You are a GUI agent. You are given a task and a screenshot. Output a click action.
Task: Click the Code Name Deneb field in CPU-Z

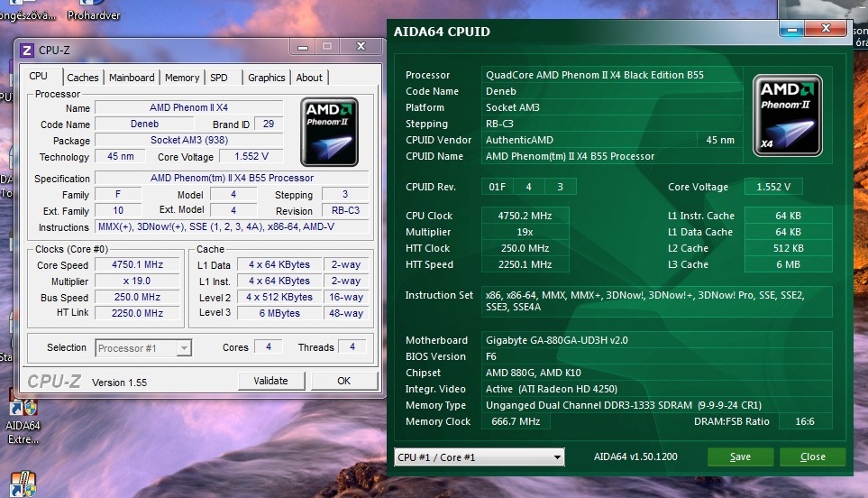[x=144, y=124]
